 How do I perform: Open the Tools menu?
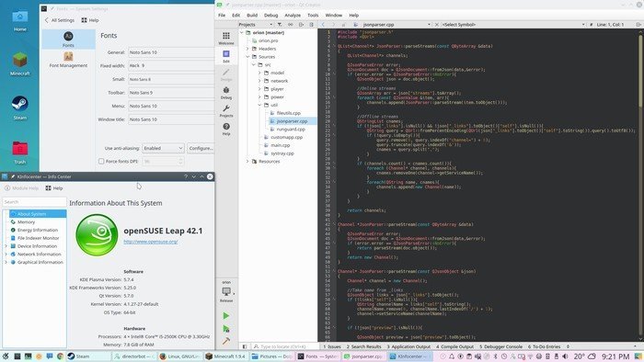pyautogui.click(x=313, y=16)
